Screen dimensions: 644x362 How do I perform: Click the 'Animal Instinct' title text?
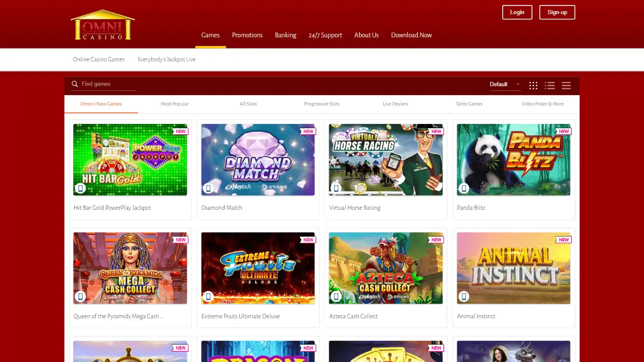tap(476, 316)
